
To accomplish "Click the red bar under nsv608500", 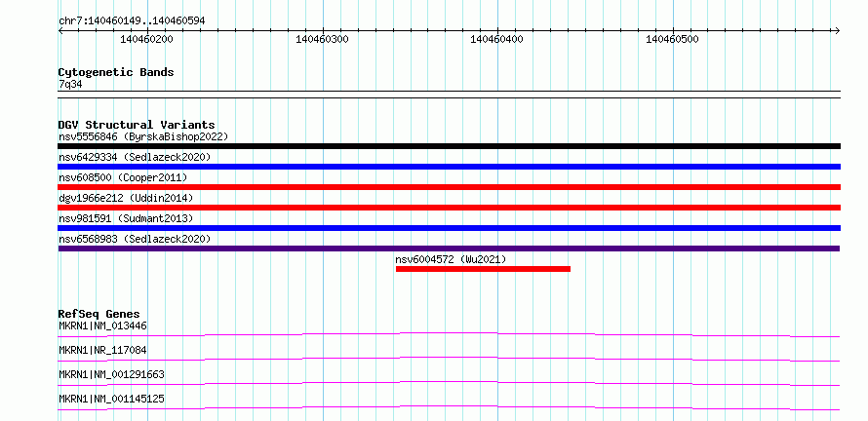I will coord(449,187).
